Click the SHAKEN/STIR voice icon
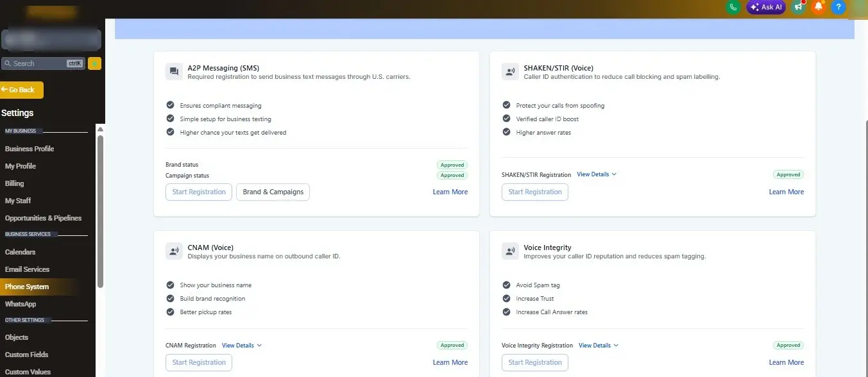868x377 pixels. [x=510, y=72]
